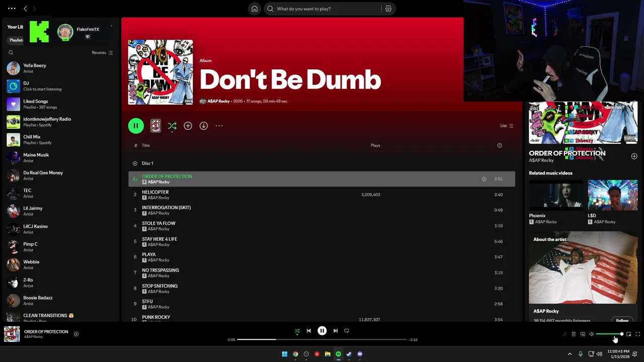Image resolution: width=644 pixels, height=362 pixels.
Task: Open the miniplayer icon
Action: 629,334
